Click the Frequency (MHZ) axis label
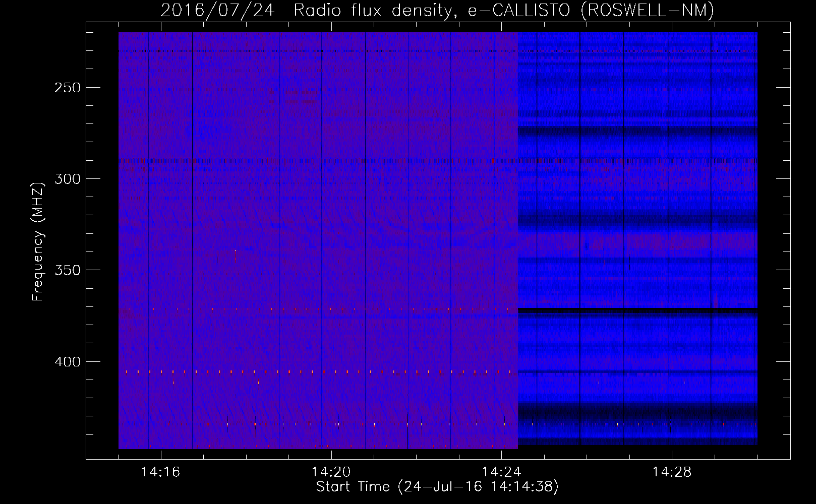The width and height of the screenshot is (816, 504). pos(38,241)
